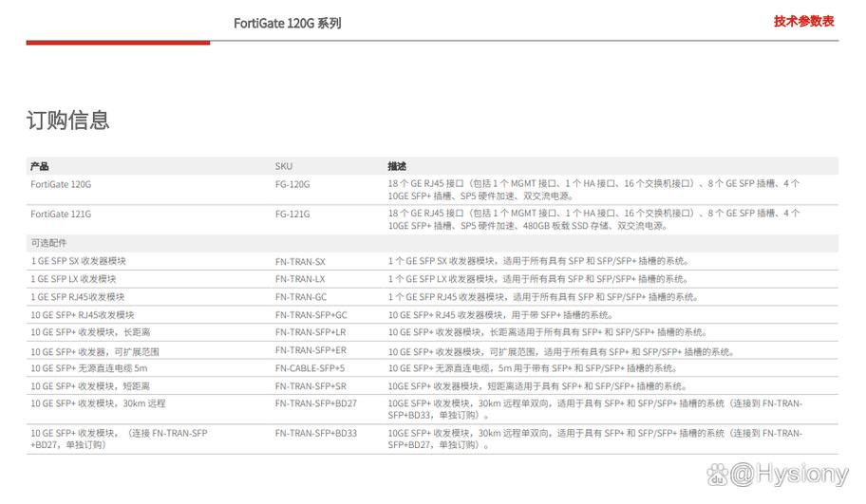This screenshot has width=866, height=504.
Task: Select product cell '10 GE SFP+ RJ45收发模块'
Action: tap(83, 315)
